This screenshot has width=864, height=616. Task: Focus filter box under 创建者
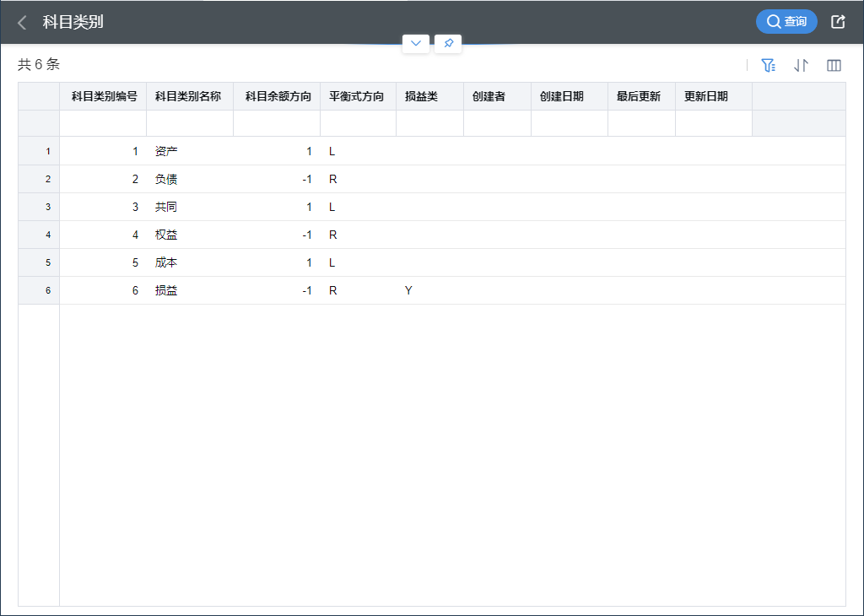(497, 123)
